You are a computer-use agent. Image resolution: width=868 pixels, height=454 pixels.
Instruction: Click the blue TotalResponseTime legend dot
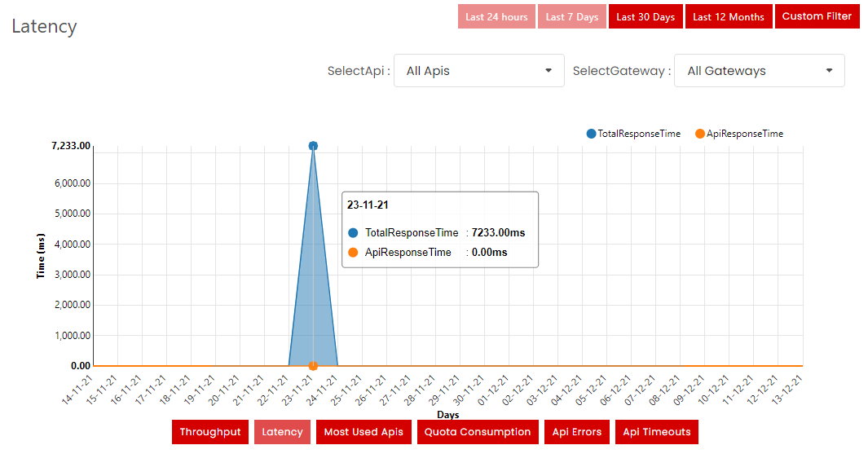coord(591,134)
